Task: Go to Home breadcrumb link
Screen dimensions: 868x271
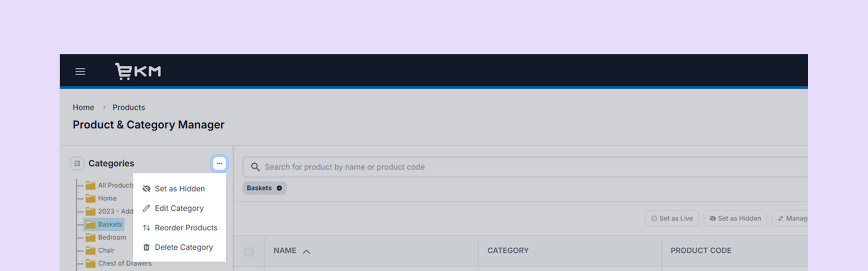Action: coord(83,107)
